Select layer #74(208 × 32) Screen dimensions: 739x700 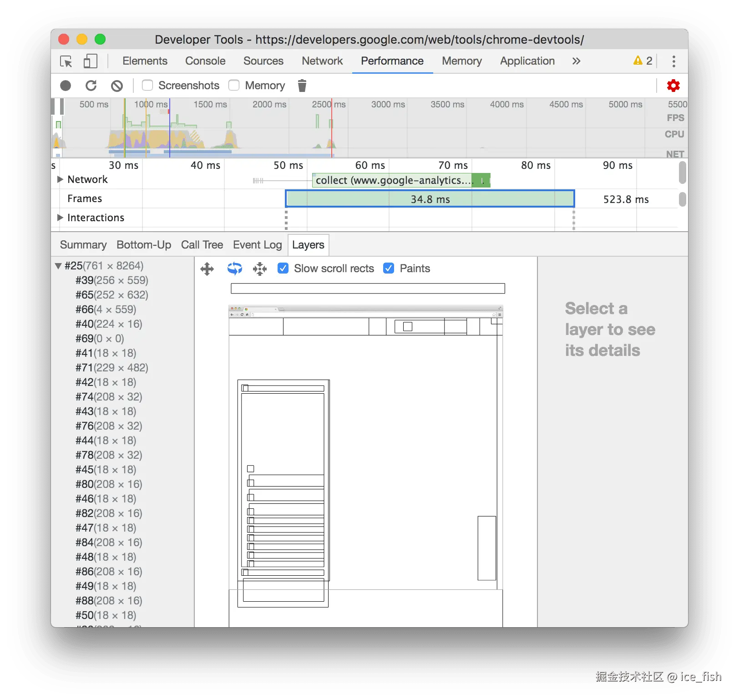109,397
